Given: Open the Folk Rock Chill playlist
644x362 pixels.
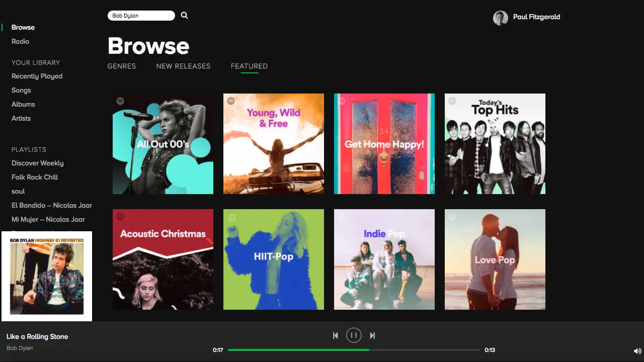Looking at the screenshot, I should tap(34, 177).
